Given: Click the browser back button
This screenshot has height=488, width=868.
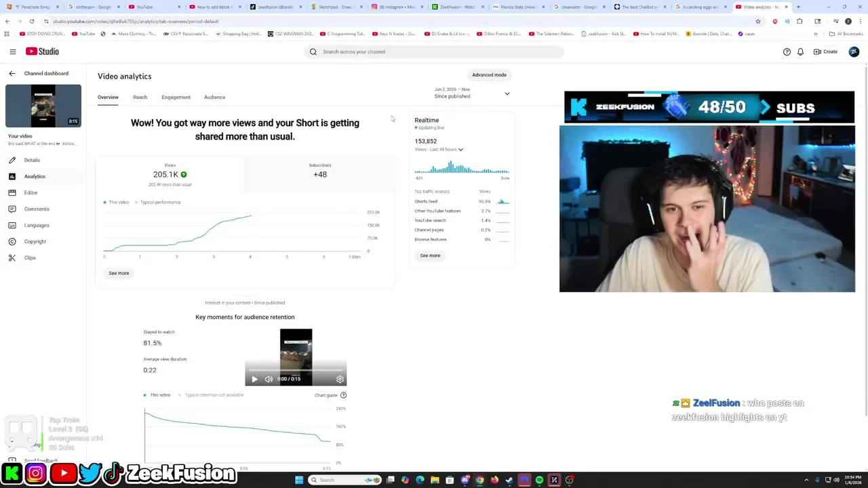Looking at the screenshot, I should (x=7, y=21).
